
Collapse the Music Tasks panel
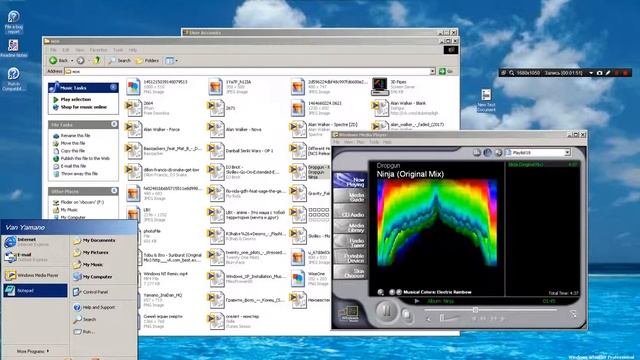coord(113,87)
